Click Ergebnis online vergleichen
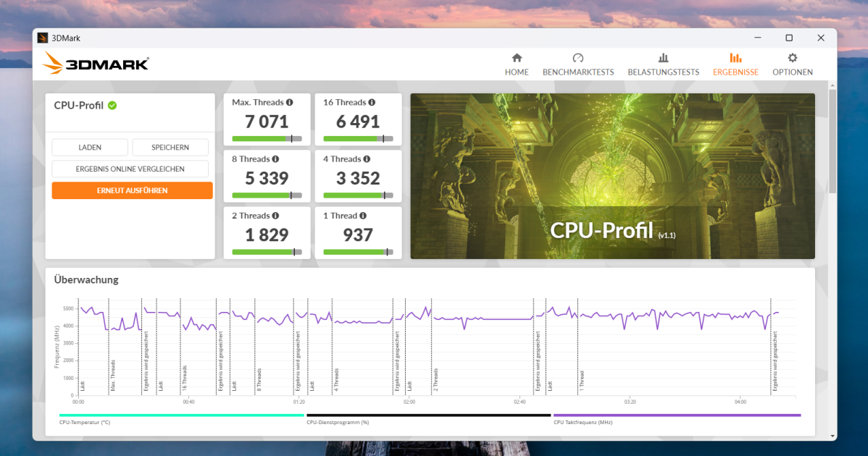Image resolution: width=868 pixels, height=456 pixels. [x=130, y=169]
